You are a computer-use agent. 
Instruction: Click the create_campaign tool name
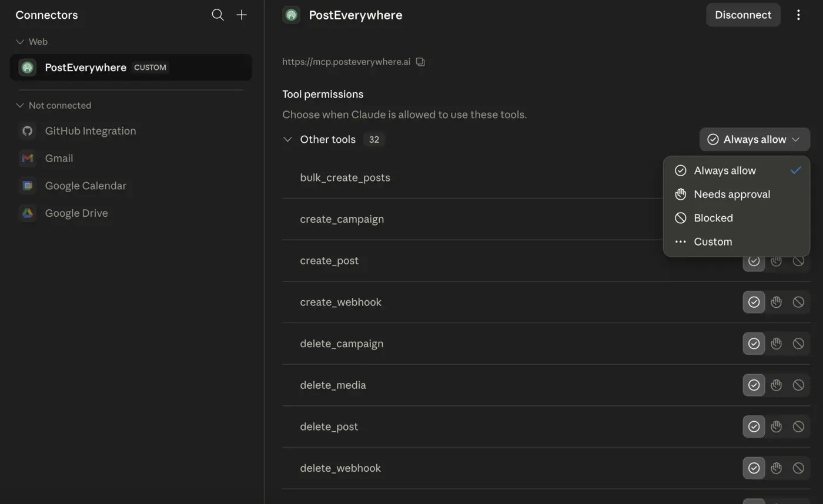click(342, 219)
